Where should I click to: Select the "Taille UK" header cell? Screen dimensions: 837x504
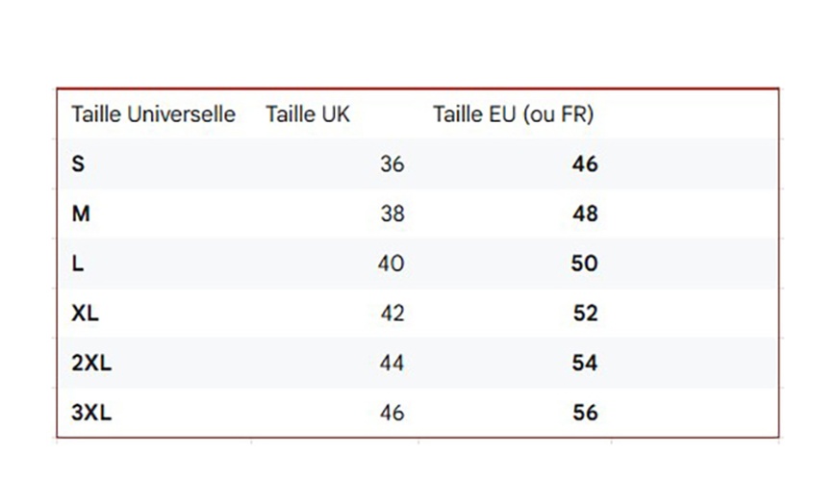click(x=308, y=114)
